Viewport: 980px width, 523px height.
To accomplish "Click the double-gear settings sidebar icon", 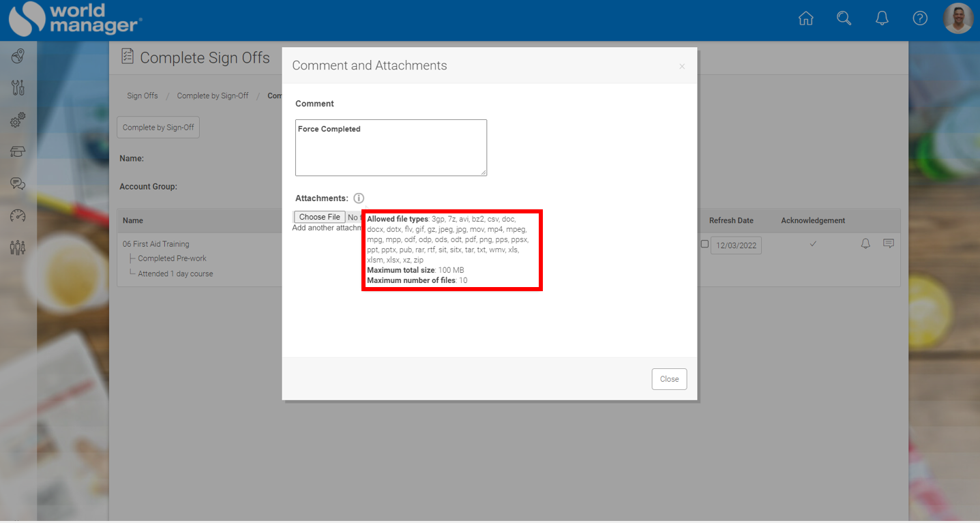I will click(x=18, y=120).
